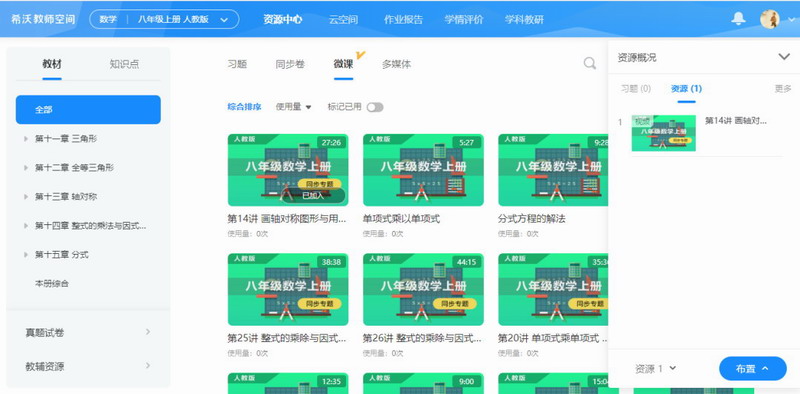Image resolution: width=800 pixels, height=394 pixels.
Task: Open the 资源 1 dropdown at panel bottom
Action: (x=656, y=368)
